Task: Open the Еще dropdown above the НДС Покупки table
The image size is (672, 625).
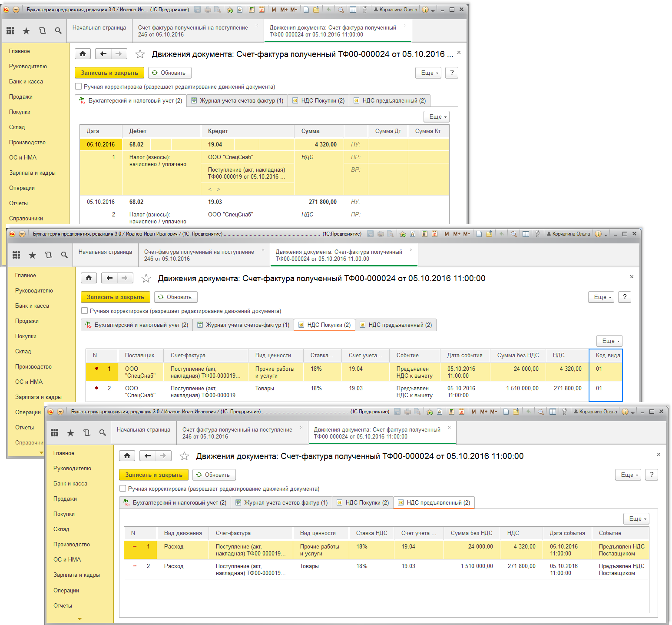Action: coord(609,341)
